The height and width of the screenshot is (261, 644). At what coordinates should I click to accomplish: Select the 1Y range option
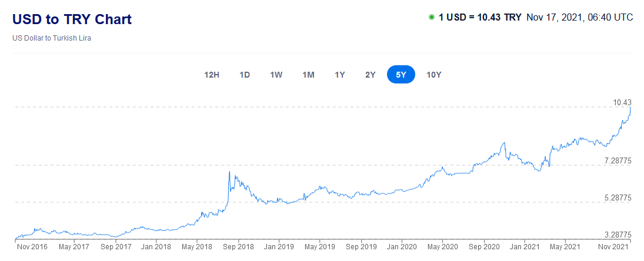(x=340, y=75)
